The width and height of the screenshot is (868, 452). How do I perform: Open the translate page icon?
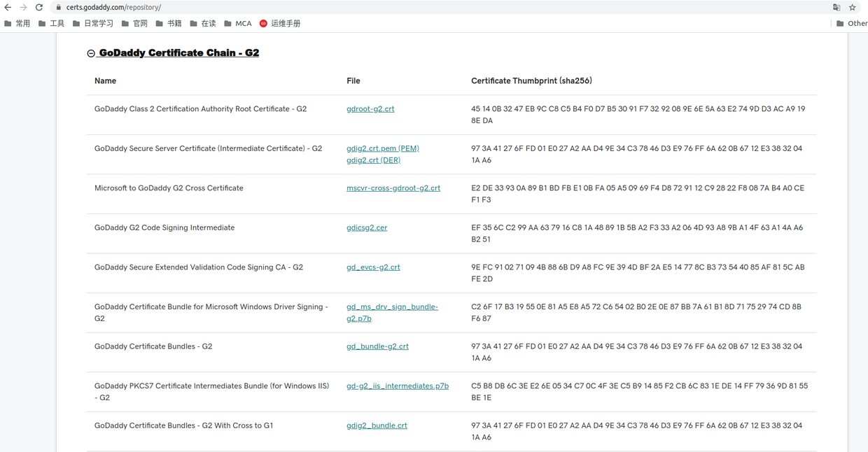(836, 7)
